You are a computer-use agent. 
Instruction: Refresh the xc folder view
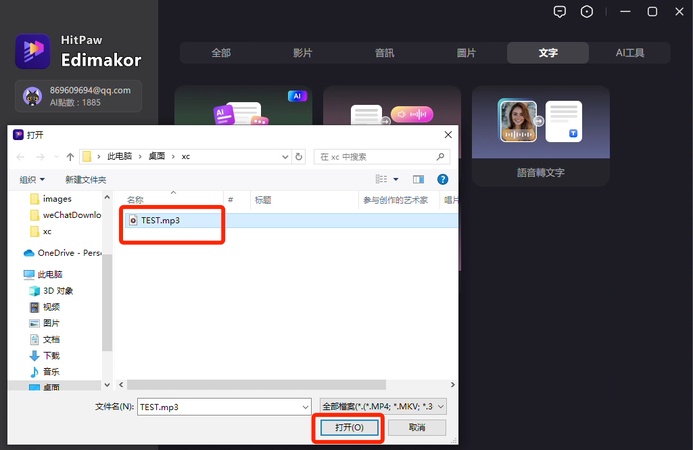[x=299, y=157]
